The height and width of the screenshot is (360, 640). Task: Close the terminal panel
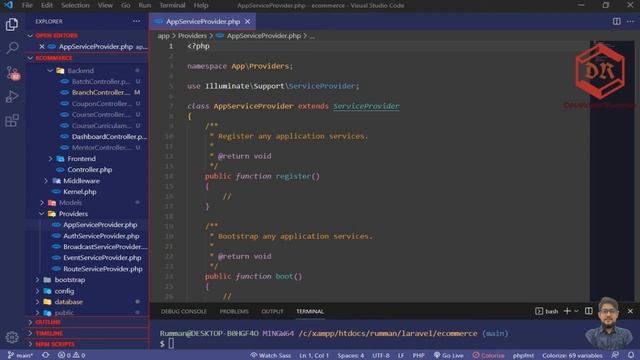pyautogui.click(x=630, y=311)
